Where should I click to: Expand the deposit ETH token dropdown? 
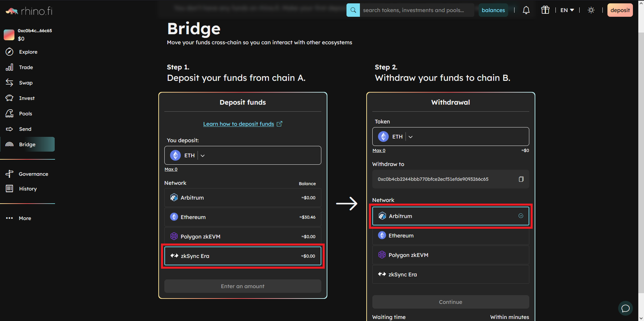[203, 155]
